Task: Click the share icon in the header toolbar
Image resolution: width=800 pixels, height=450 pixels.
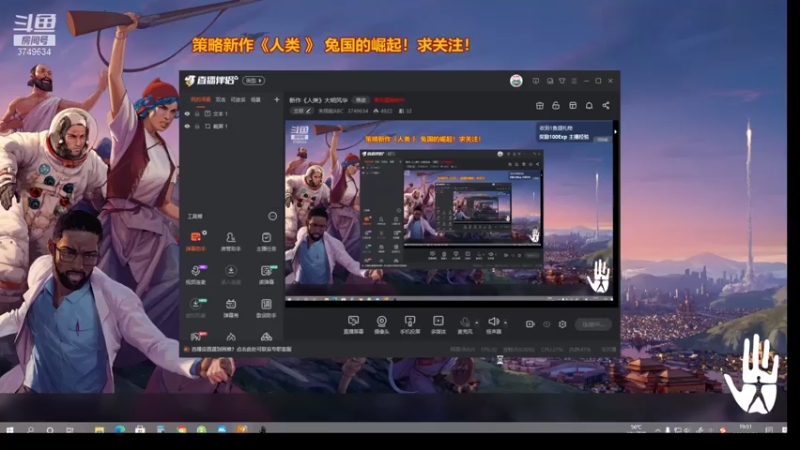Action: [606, 105]
